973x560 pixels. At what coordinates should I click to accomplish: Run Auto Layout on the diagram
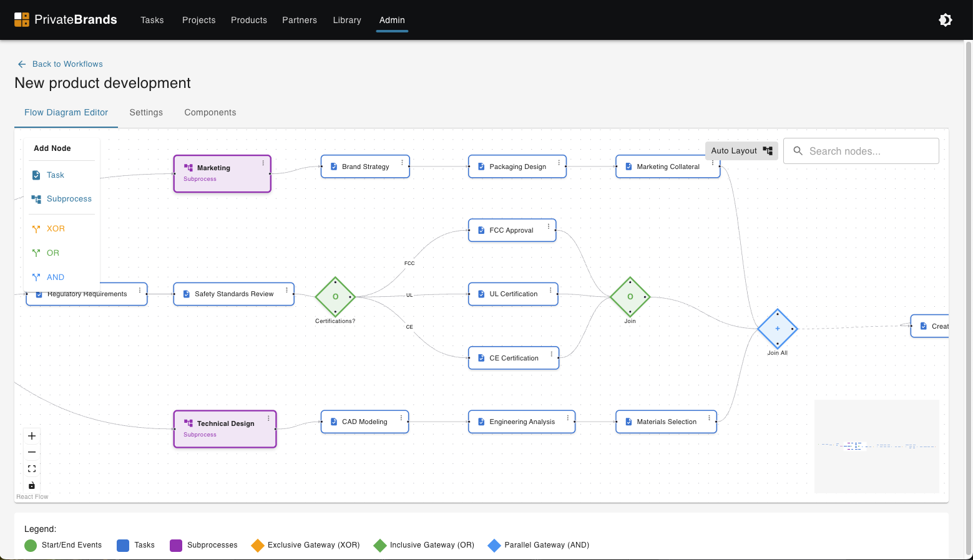[x=740, y=150]
